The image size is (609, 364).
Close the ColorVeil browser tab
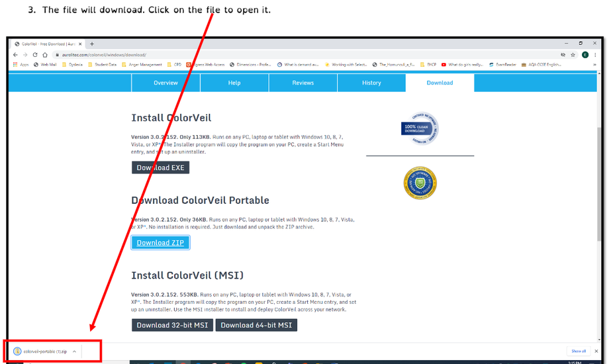click(80, 44)
